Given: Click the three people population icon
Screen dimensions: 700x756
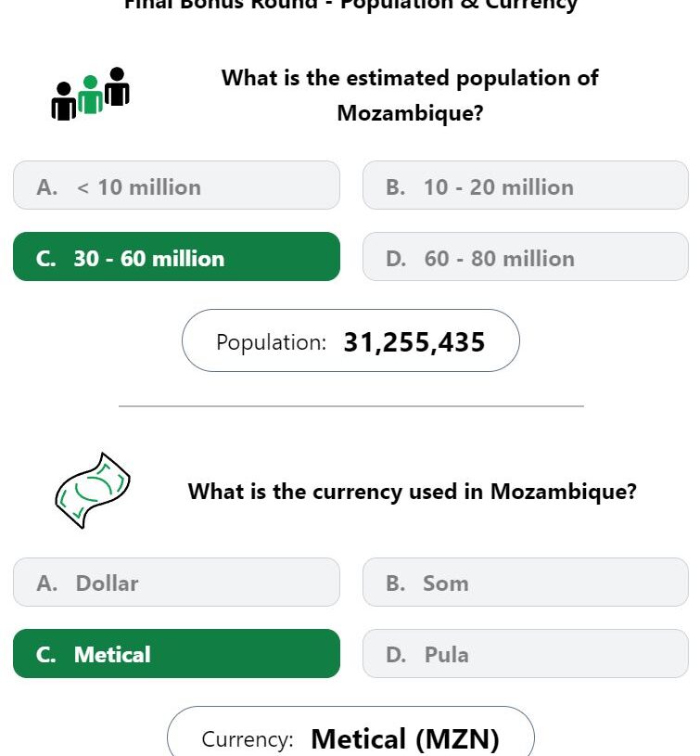Looking at the screenshot, I should coord(90,94).
